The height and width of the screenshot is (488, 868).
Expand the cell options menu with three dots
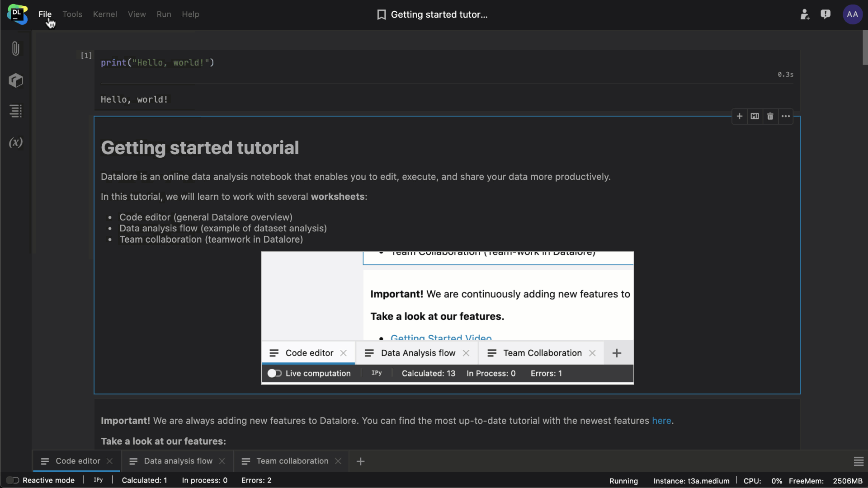pyautogui.click(x=786, y=116)
